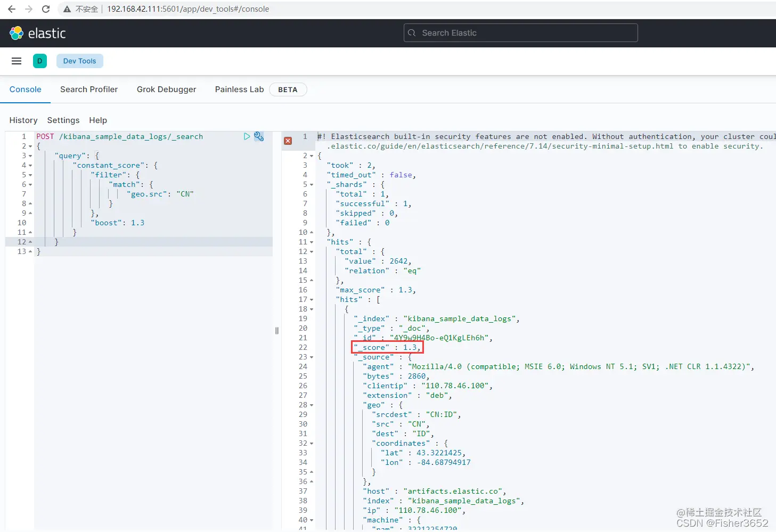Collapse the "filter" block fold arrow
The height and width of the screenshot is (532, 776).
30,175
